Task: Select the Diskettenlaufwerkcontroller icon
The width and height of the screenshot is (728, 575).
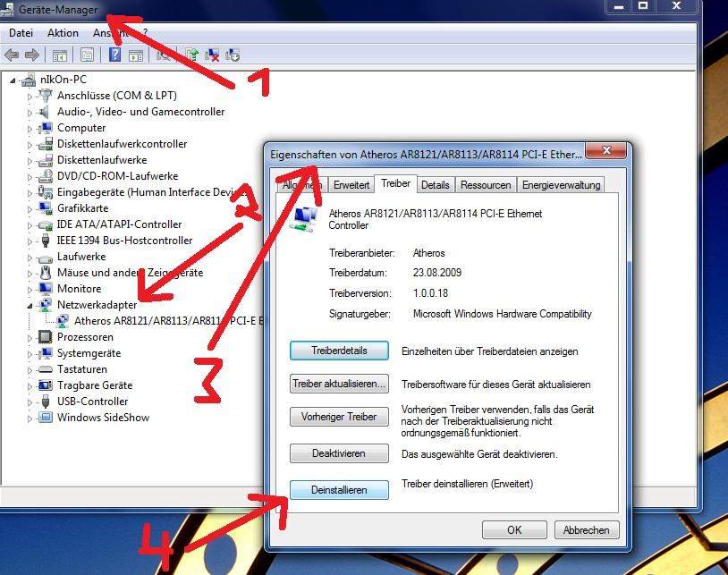Action: pos(45,144)
